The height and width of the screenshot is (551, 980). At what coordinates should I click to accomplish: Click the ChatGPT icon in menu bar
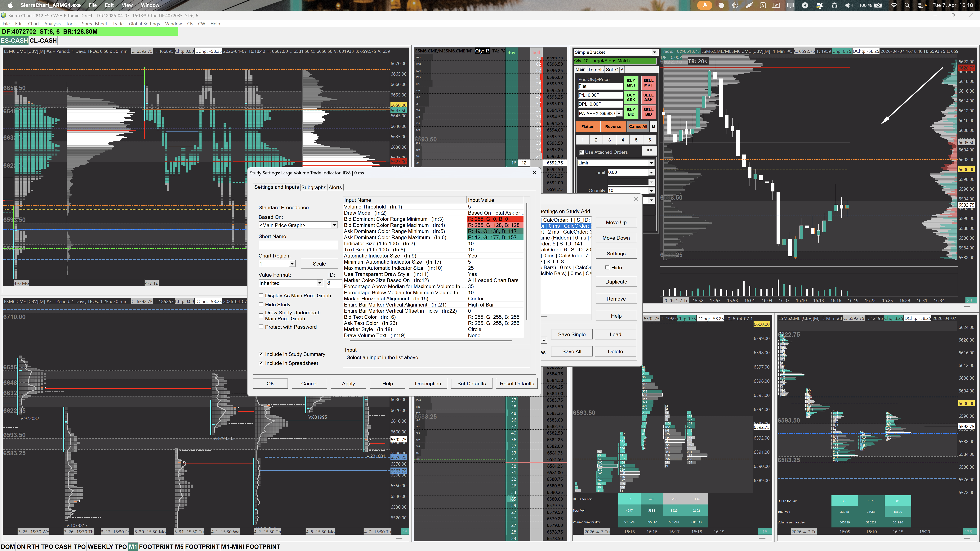[735, 5]
